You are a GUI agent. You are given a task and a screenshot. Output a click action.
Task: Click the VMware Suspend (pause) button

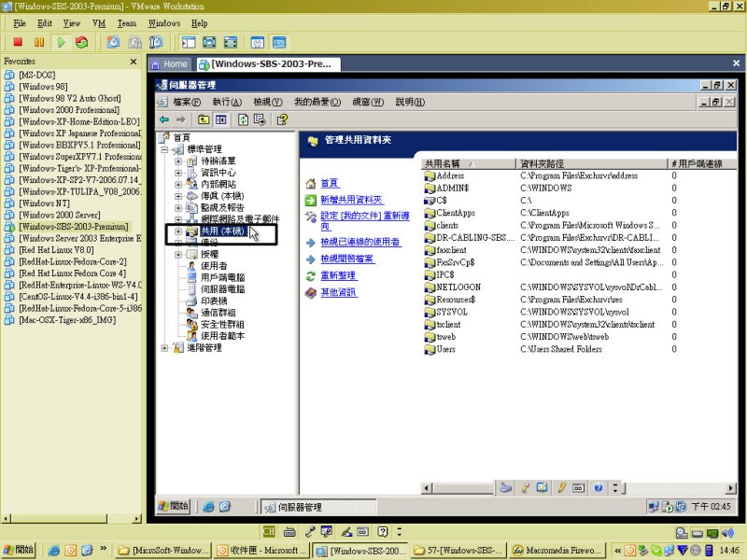pyautogui.click(x=39, y=42)
